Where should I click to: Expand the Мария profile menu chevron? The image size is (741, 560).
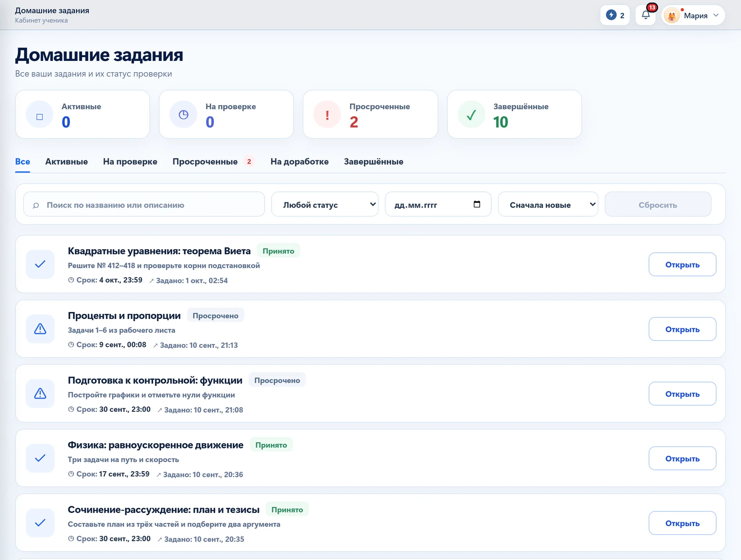[716, 15]
